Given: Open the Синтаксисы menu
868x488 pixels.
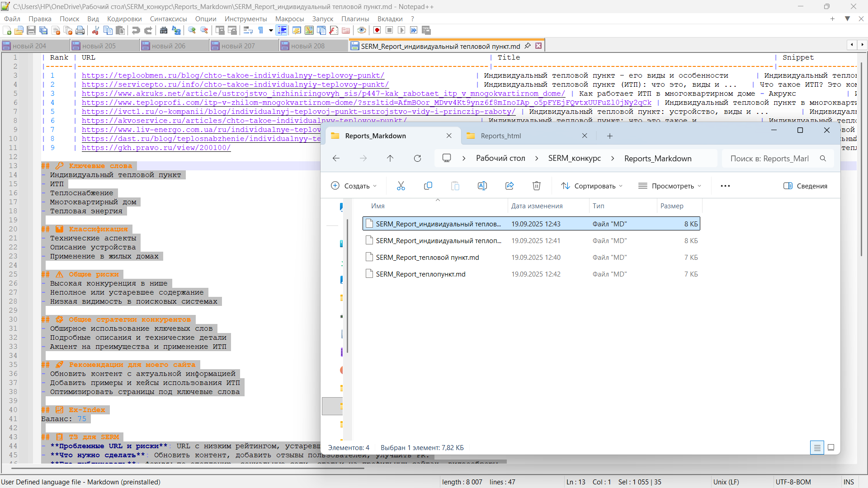Looking at the screenshot, I should [x=168, y=19].
